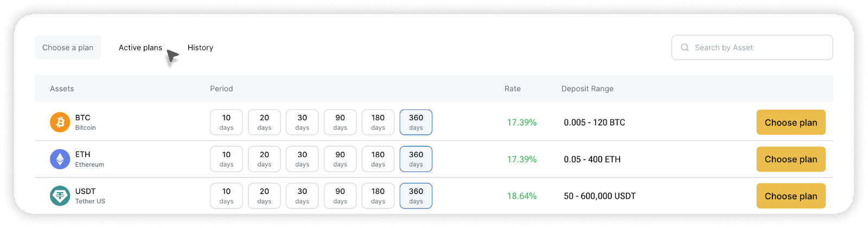Select 20 days period for BTC

point(264,122)
